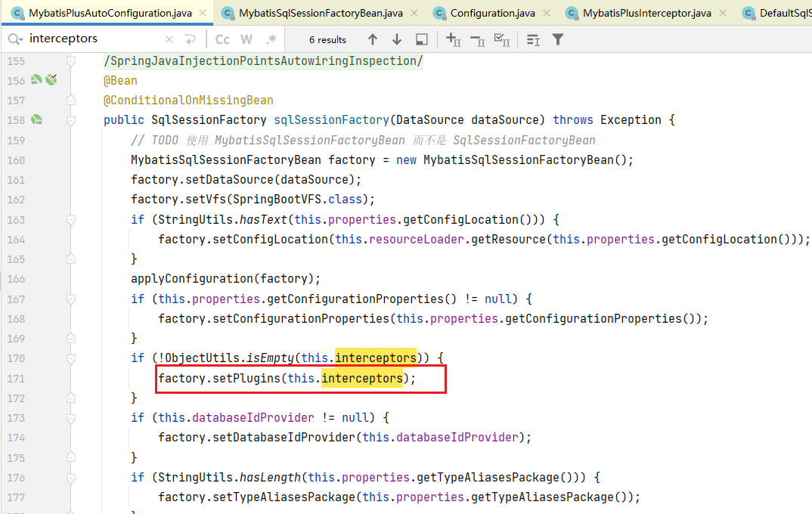Toggle Regex (.*) search option
This screenshot has width=812, height=514.
tap(271, 39)
